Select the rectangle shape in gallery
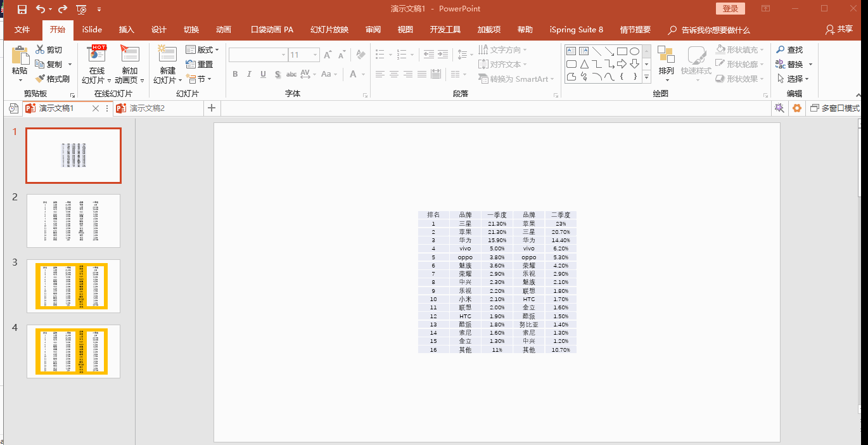The width and height of the screenshot is (868, 445). point(622,51)
